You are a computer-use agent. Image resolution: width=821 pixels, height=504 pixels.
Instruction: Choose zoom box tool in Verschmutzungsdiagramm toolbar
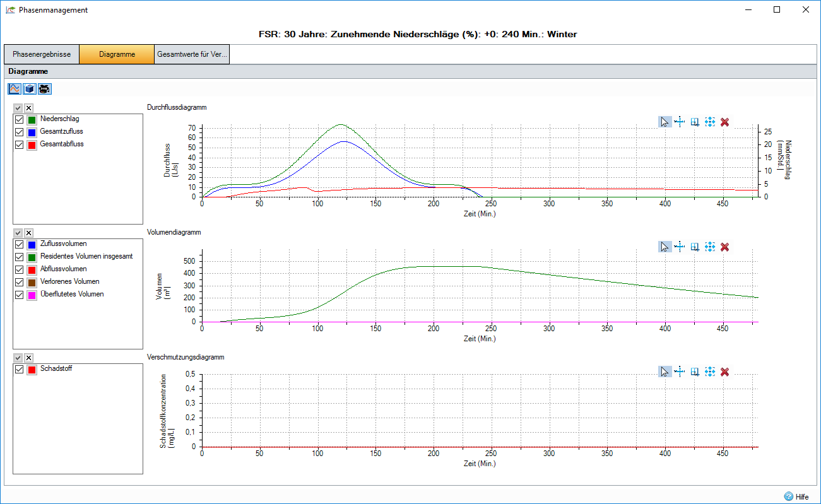tap(695, 372)
